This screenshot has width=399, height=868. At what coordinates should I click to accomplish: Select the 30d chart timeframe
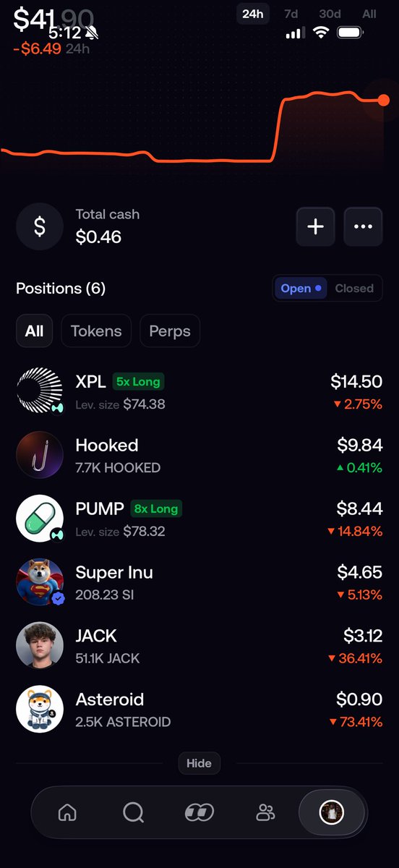tap(330, 14)
